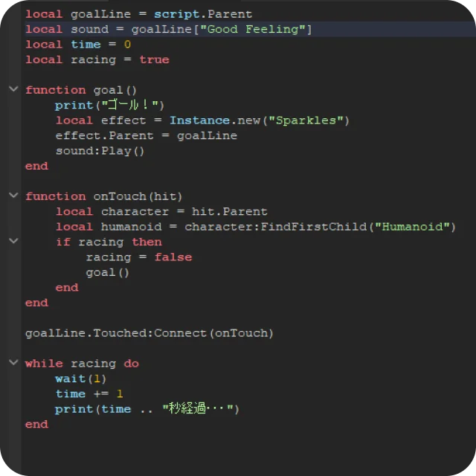
Task: Click 'script.Parent' in first line
Action: pyautogui.click(x=203, y=14)
